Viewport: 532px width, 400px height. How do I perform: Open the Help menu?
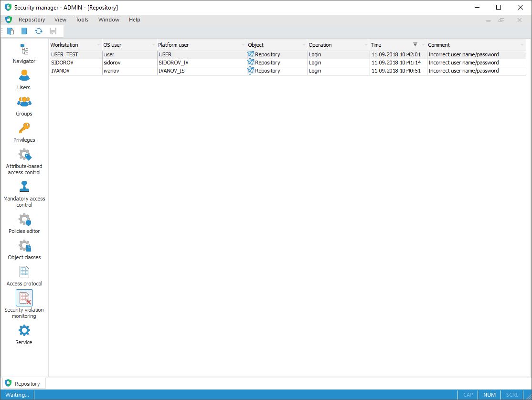click(x=134, y=20)
